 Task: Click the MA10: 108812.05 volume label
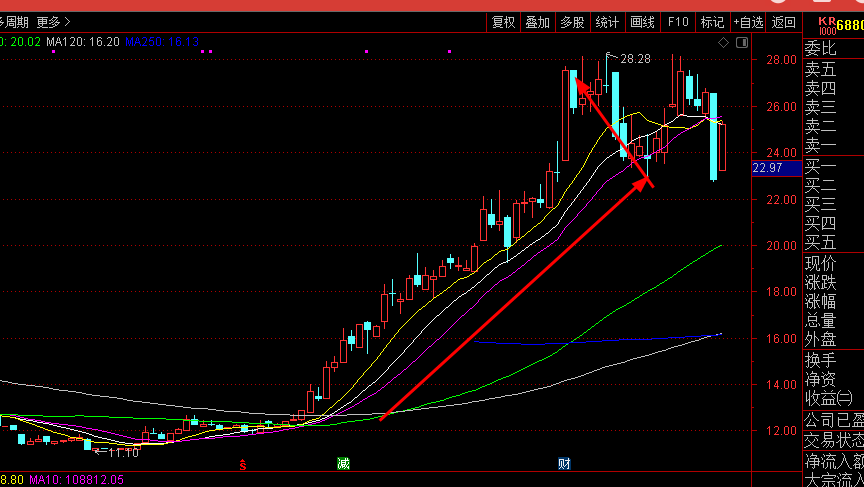click(x=77, y=480)
